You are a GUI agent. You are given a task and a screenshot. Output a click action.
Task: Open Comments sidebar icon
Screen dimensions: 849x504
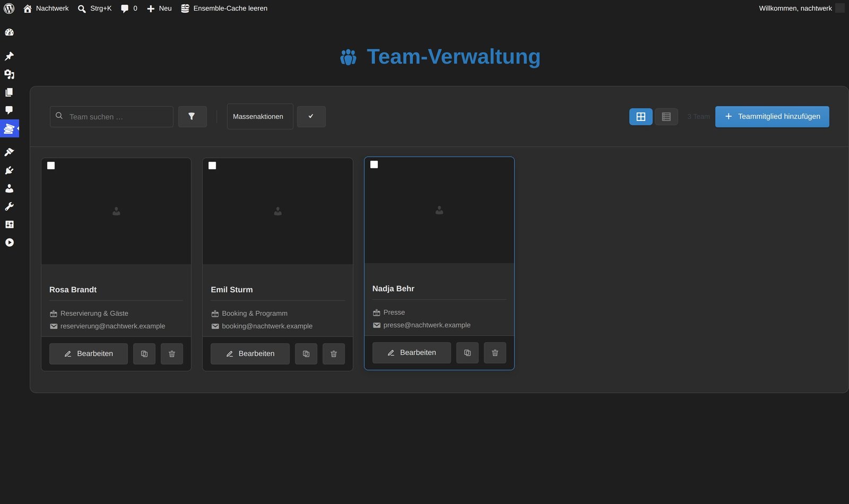(x=9, y=110)
